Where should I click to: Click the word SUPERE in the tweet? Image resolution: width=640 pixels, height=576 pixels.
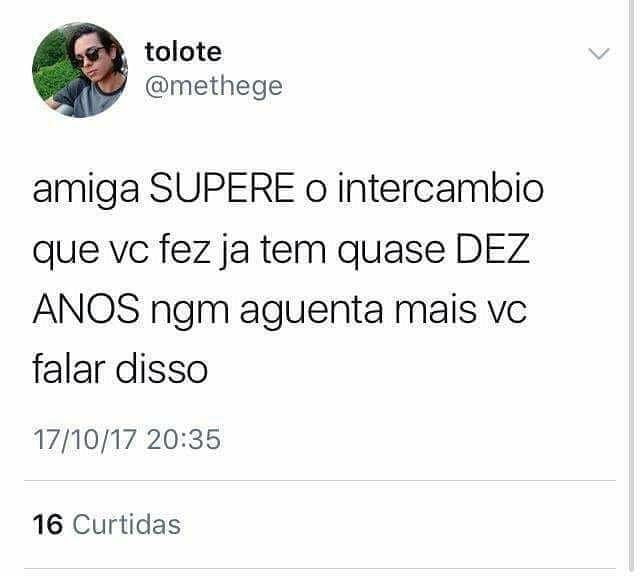pos(222,188)
